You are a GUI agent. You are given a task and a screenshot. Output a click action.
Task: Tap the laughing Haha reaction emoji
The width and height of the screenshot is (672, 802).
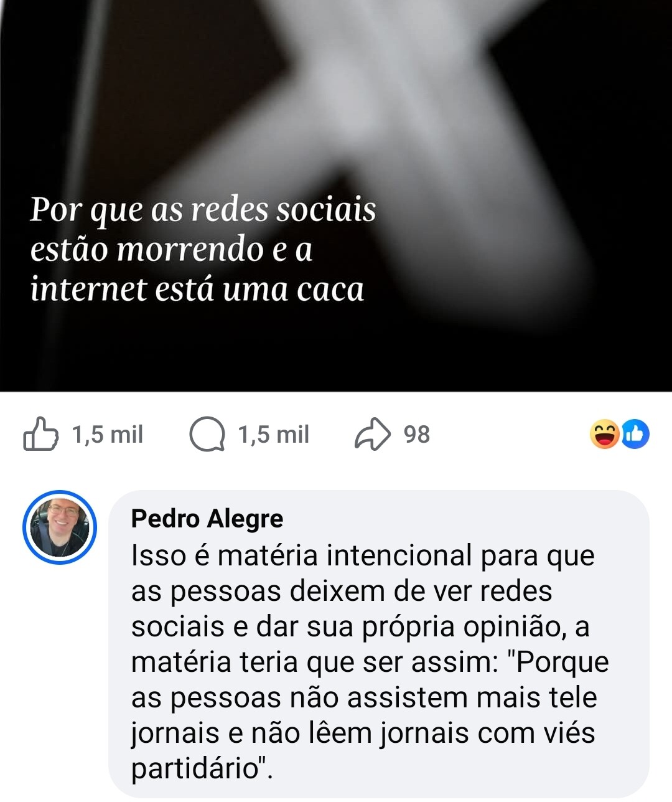(x=605, y=434)
